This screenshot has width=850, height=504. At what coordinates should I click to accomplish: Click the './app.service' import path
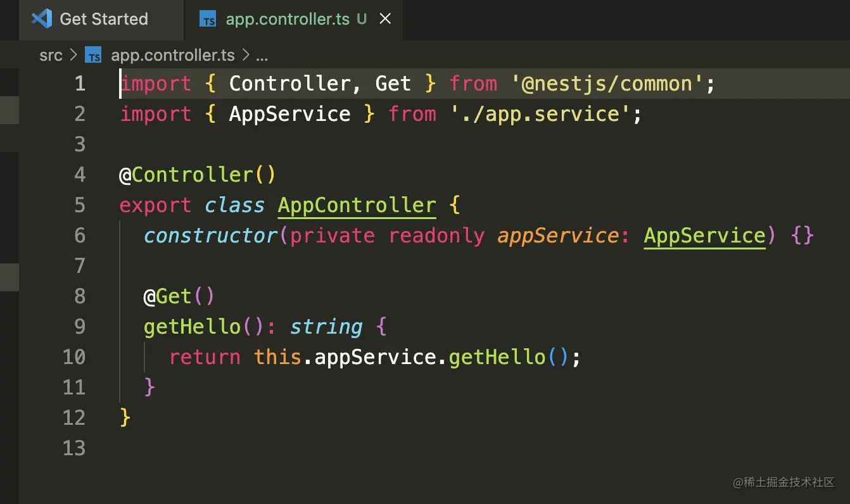coord(540,114)
